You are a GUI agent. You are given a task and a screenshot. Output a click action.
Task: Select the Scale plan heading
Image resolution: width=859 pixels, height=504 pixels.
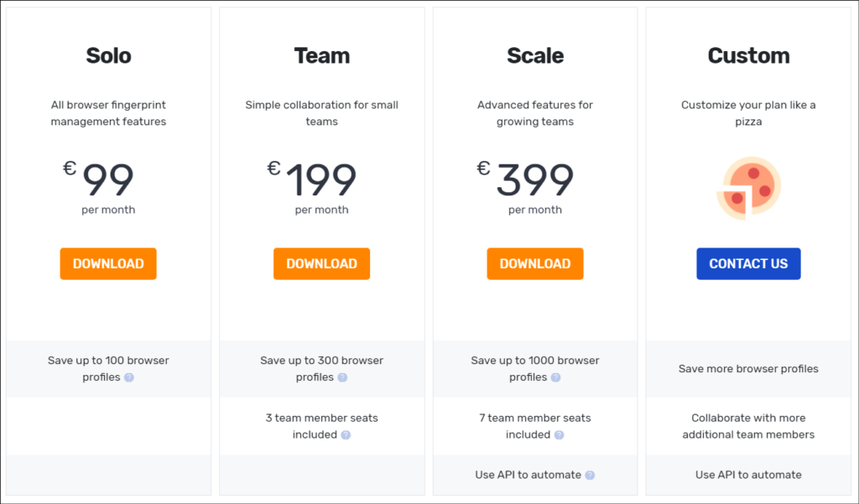(x=535, y=56)
